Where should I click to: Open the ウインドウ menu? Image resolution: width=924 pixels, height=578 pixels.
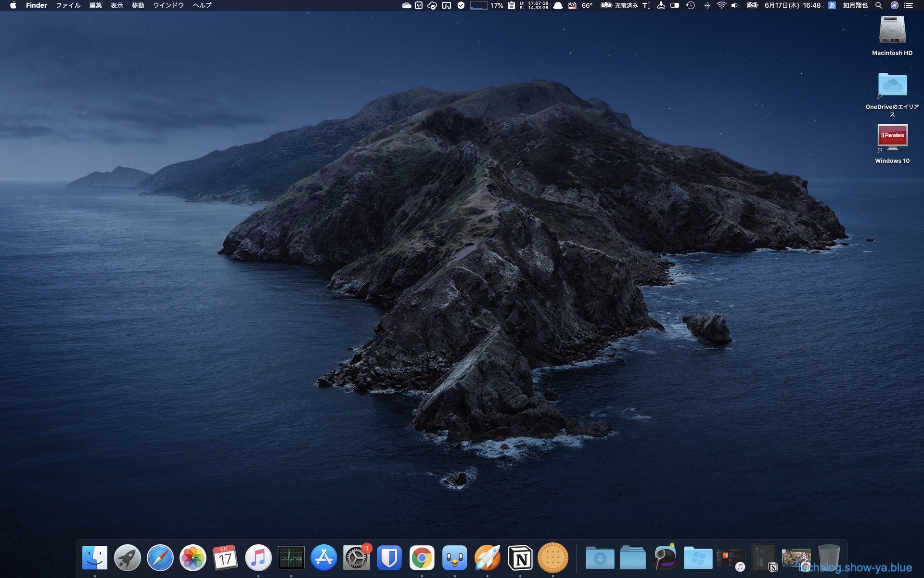click(168, 5)
